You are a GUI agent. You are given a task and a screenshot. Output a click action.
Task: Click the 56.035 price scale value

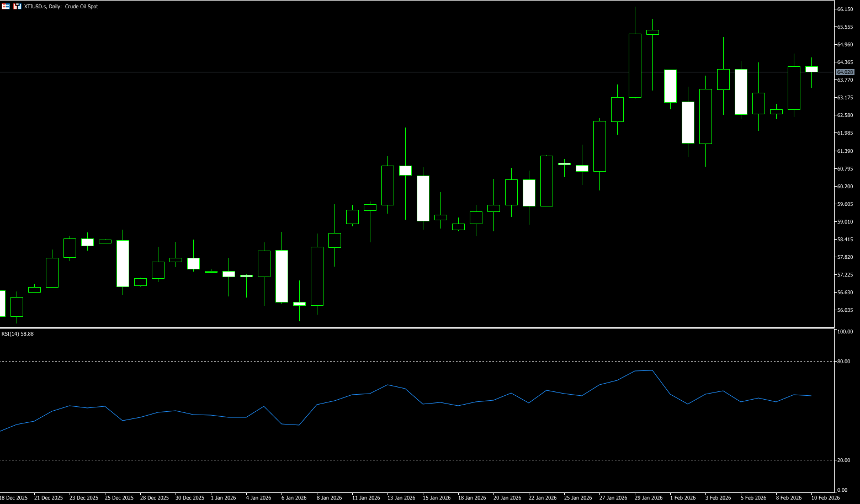coord(845,310)
